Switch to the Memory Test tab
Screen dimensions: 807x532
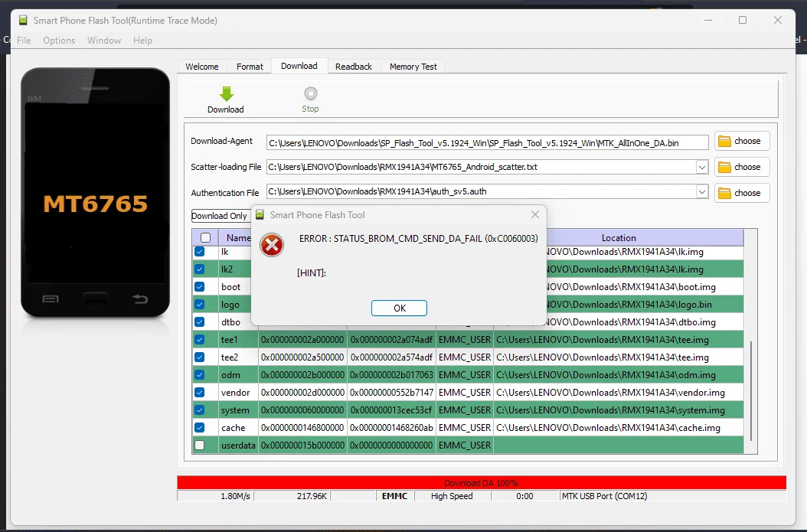413,67
